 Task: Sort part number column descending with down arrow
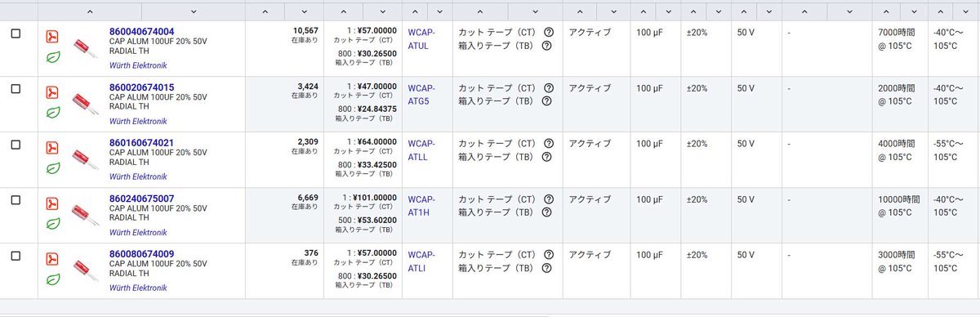[x=194, y=12]
